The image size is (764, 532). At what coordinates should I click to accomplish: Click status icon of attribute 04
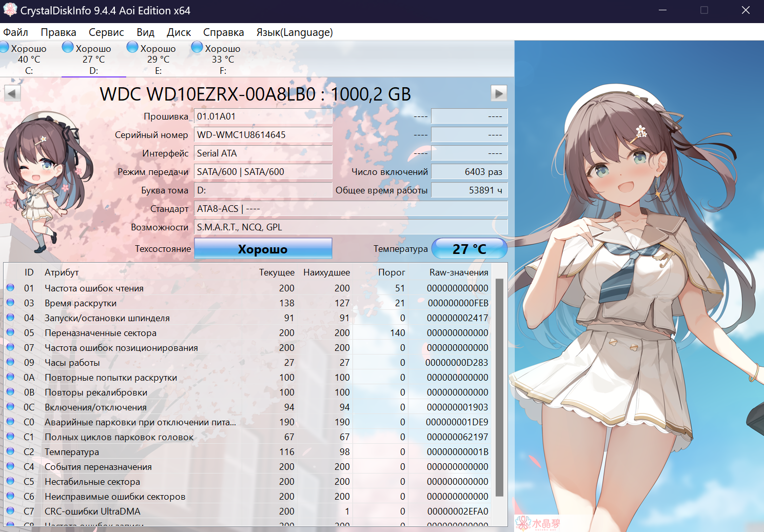tap(10, 317)
